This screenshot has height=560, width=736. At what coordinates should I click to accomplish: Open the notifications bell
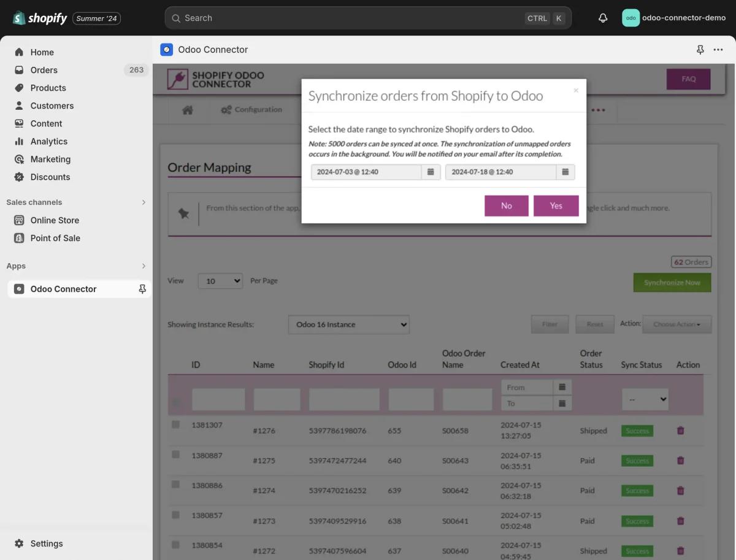pos(603,18)
